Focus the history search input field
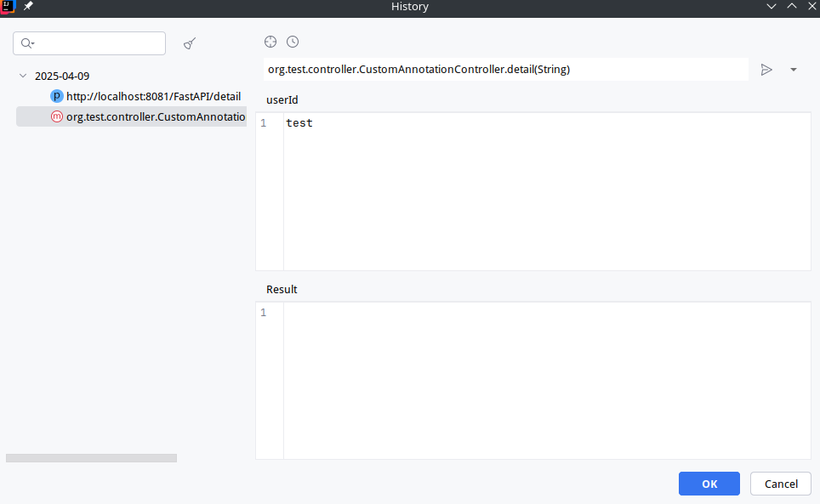The width and height of the screenshot is (820, 504). tap(98, 43)
